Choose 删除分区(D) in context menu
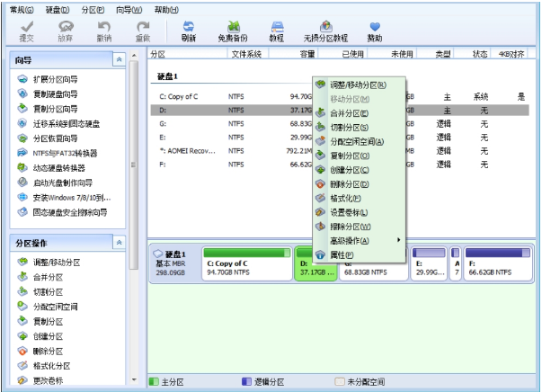 (359, 184)
